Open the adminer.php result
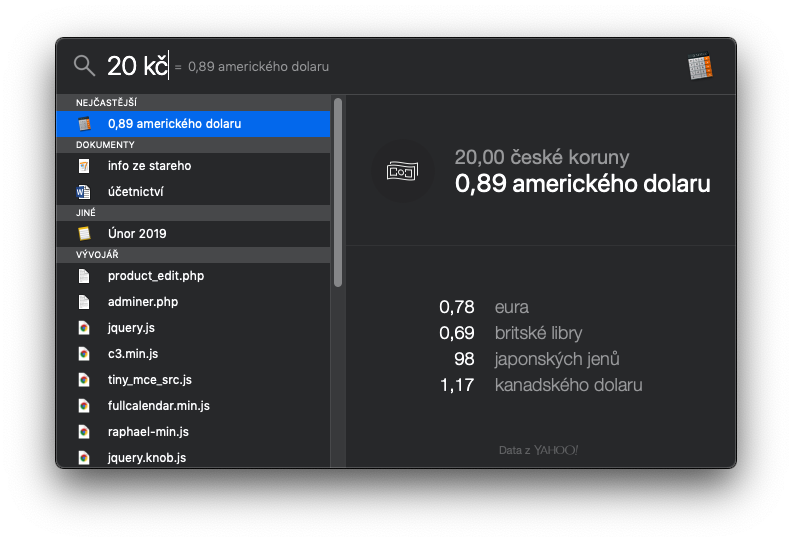 143,302
